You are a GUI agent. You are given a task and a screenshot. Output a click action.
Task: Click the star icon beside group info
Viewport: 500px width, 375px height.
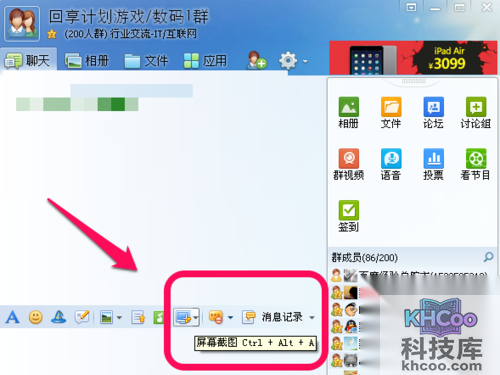(52, 34)
